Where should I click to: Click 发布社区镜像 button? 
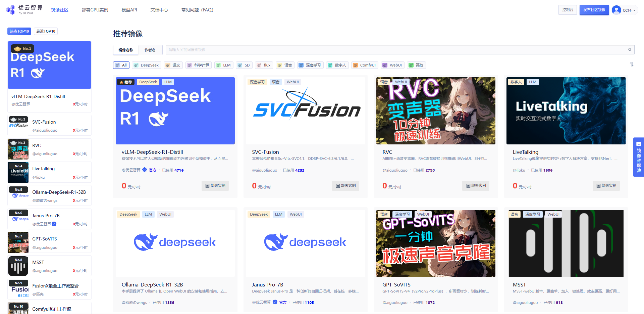click(x=594, y=10)
